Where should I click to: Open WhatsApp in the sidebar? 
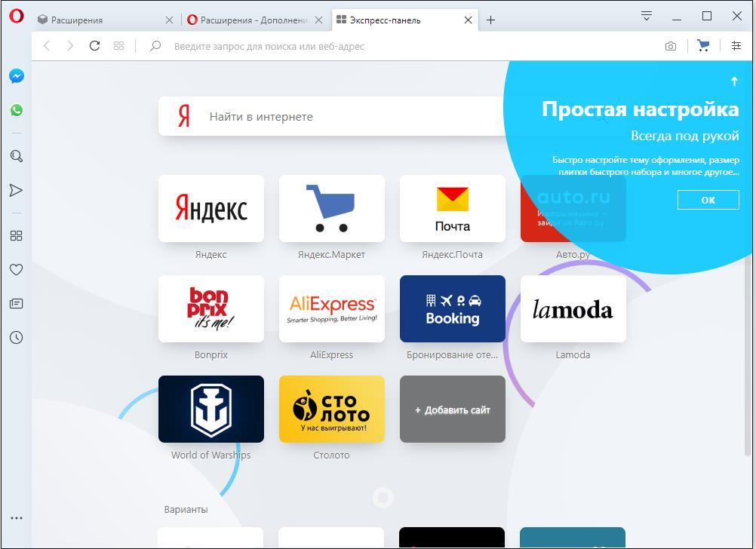(x=16, y=110)
